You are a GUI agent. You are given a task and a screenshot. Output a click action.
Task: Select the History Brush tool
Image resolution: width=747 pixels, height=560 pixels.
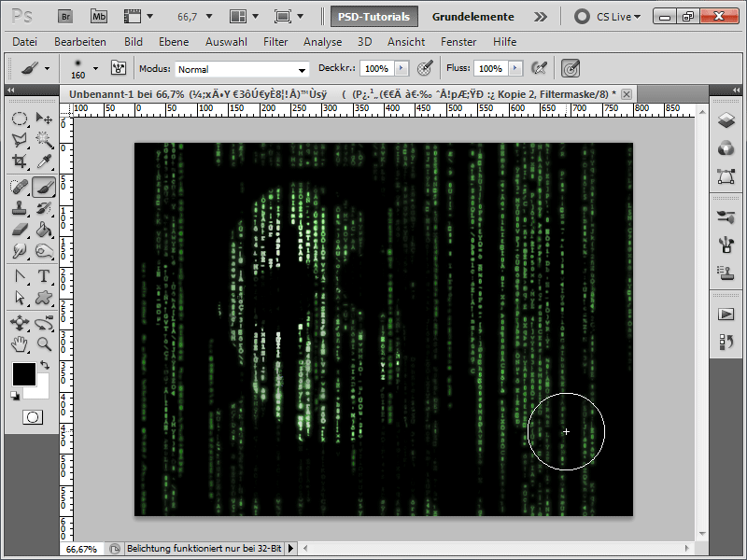coord(44,208)
